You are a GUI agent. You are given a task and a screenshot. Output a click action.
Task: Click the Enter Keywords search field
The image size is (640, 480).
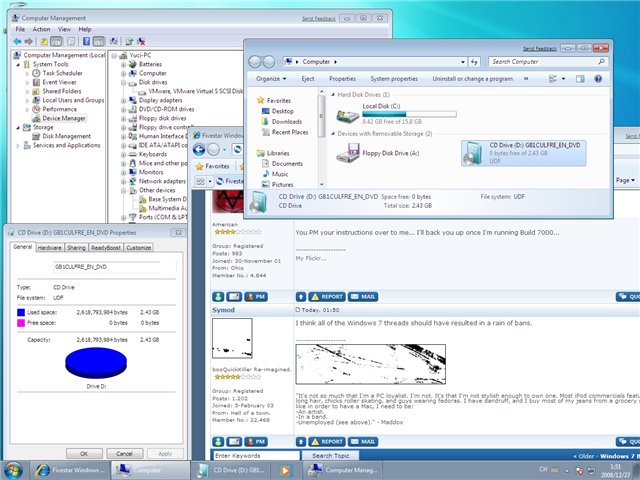(256, 456)
